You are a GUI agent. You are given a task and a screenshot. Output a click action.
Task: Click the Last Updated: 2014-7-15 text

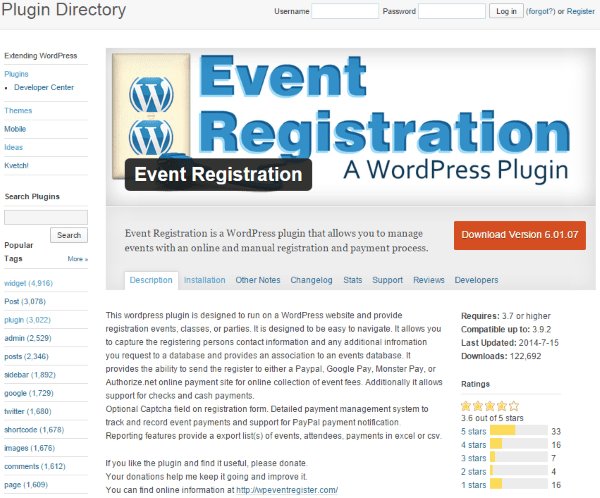point(510,343)
